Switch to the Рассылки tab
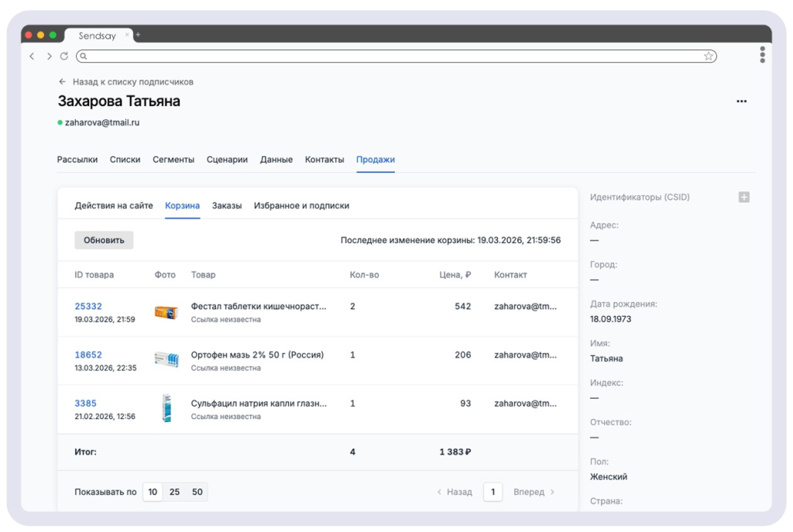This screenshot has height=532, width=793. click(77, 160)
